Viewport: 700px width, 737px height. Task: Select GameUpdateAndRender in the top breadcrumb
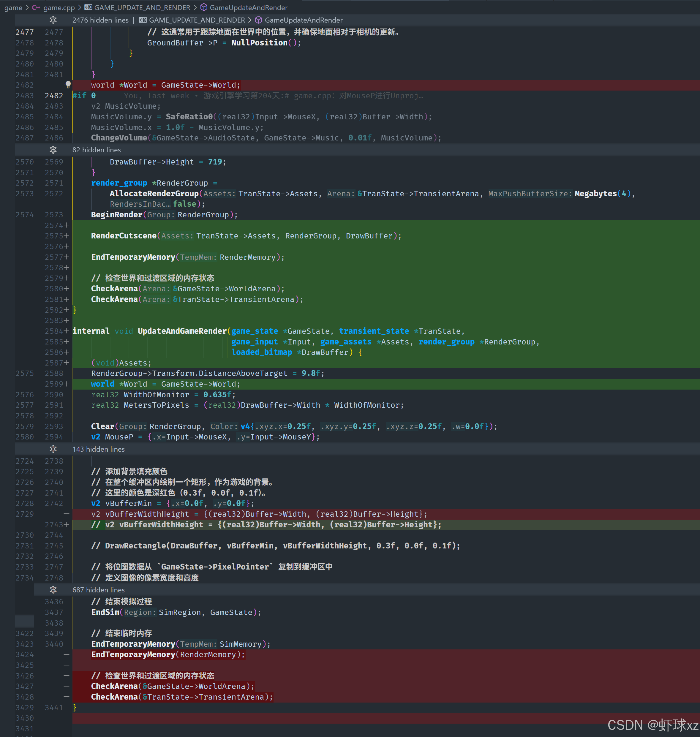249,7
